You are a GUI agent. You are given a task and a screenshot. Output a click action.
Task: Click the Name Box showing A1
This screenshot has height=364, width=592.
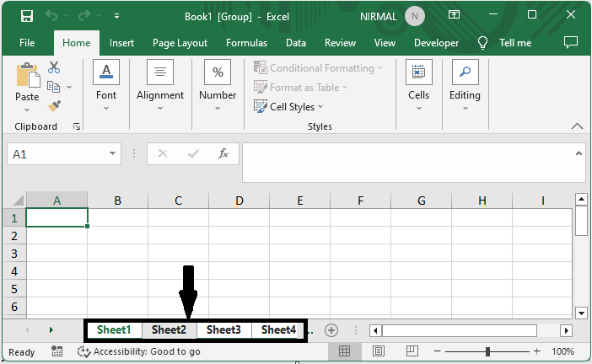57,154
